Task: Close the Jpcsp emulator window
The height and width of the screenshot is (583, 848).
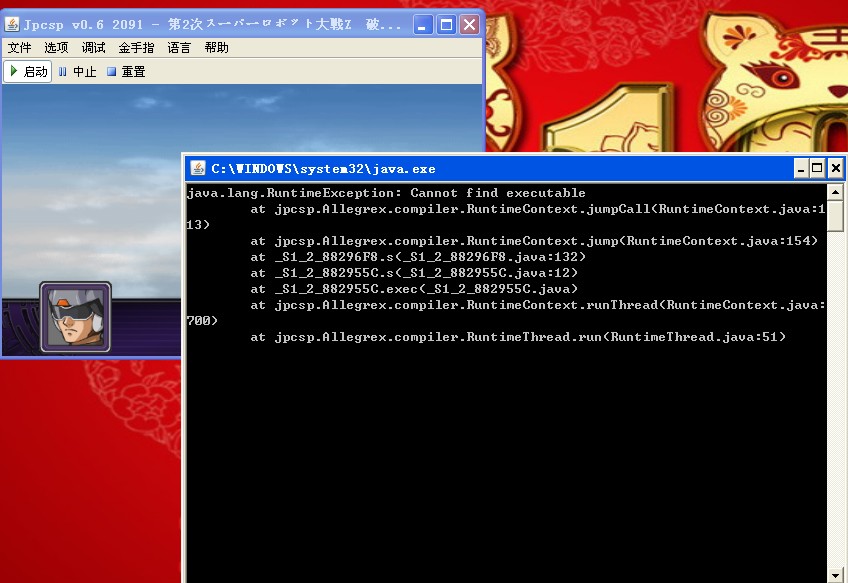Action: (470, 24)
